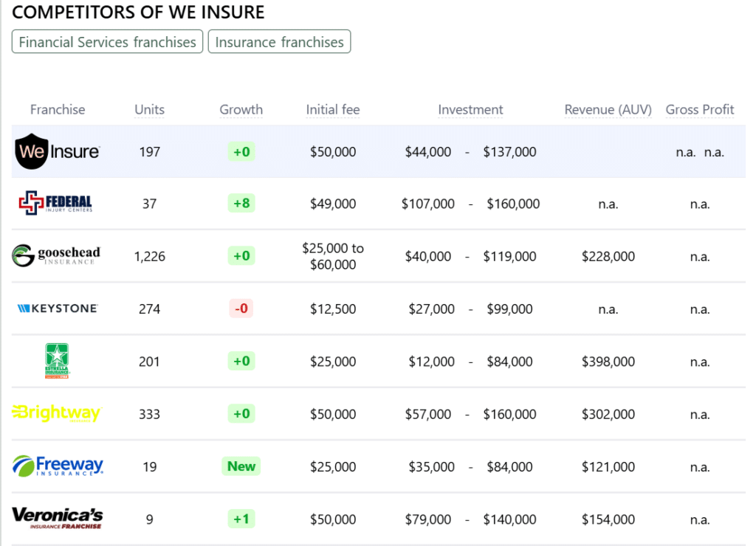Screen dimensions: 756x546
Task: Click the $35,000 investment minimum
Action: (x=431, y=466)
